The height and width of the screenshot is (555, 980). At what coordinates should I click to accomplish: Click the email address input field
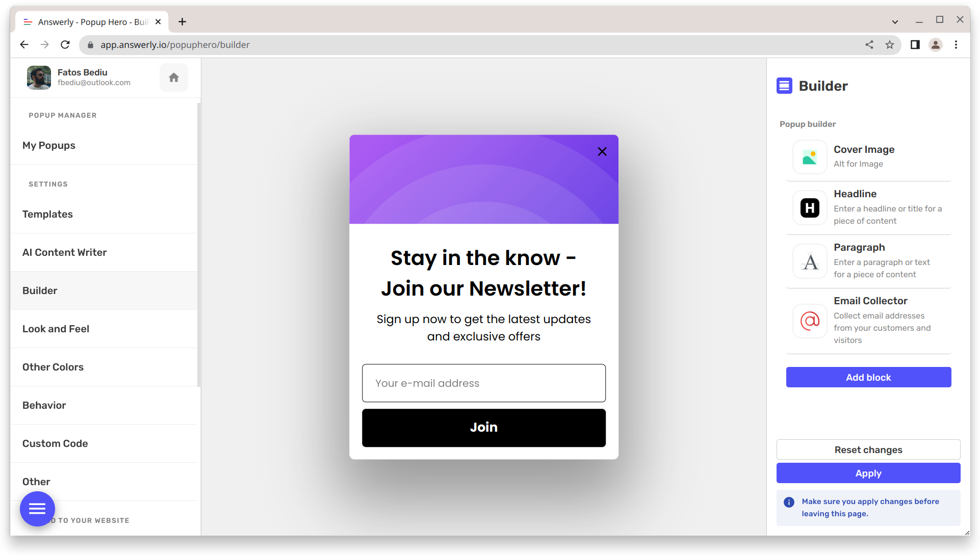(x=483, y=383)
